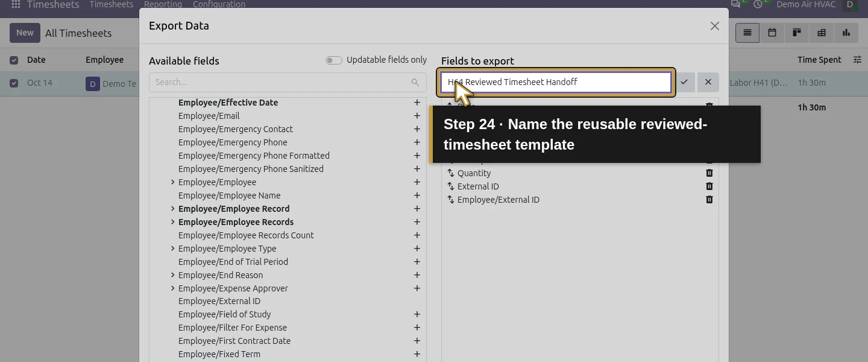
Task: Add Employee/Fixed Term field
Action: pyautogui.click(x=417, y=354)
